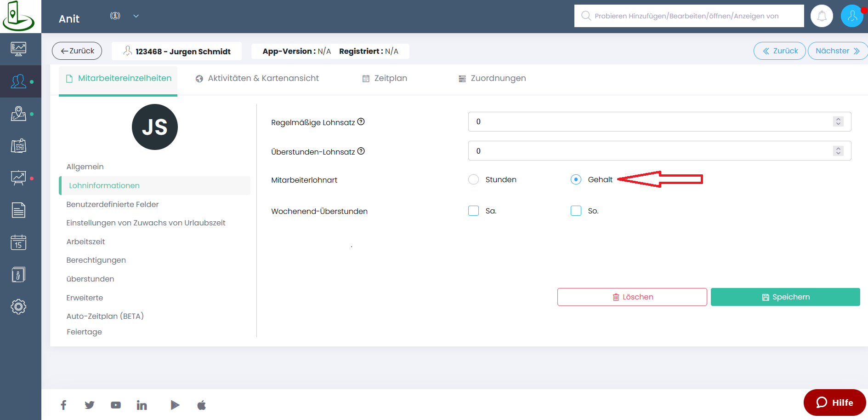Open the map location sidebar icon
868x420 pixels.
click(x=18, y=114)
